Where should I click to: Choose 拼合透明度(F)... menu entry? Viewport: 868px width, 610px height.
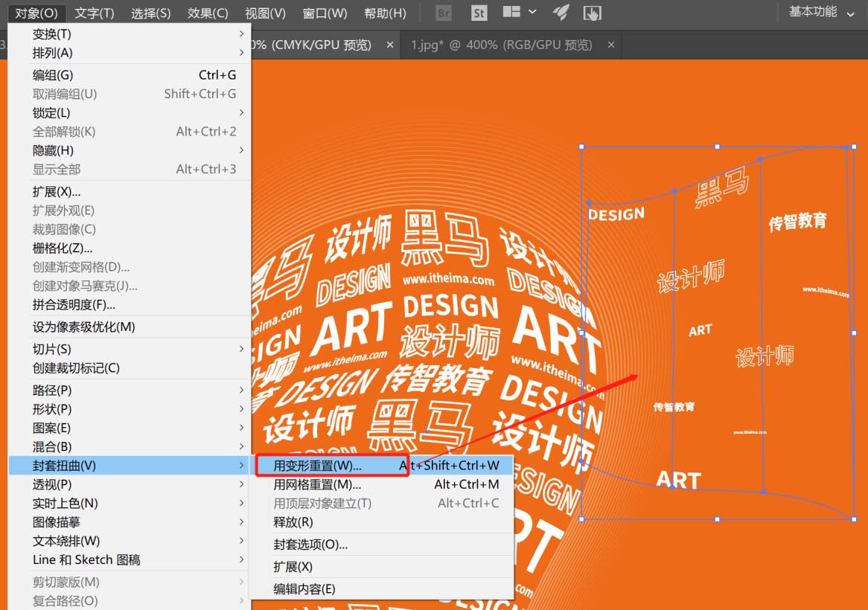(130, 305)
